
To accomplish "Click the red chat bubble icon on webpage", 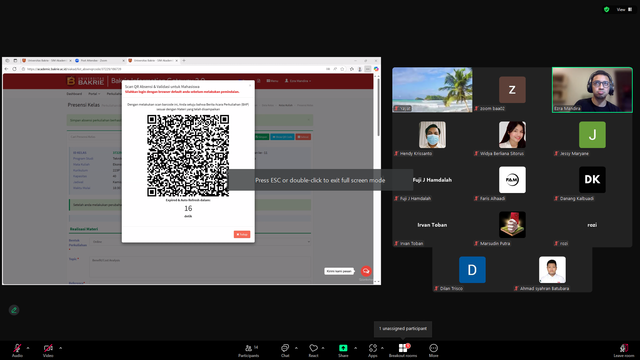I will (x=366, y=271).
